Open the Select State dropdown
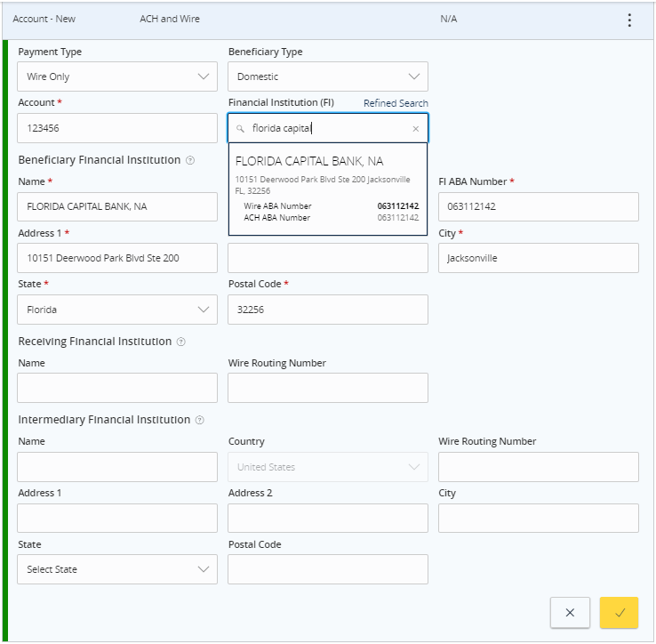Image resolution: width=656 pixels, height=644 pixels. (117, 569)
